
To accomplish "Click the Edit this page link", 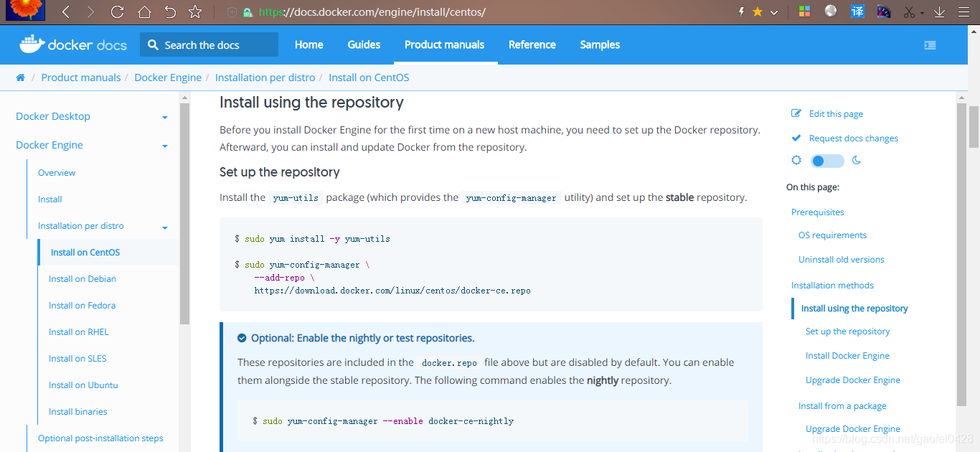I will click(836, 114).
